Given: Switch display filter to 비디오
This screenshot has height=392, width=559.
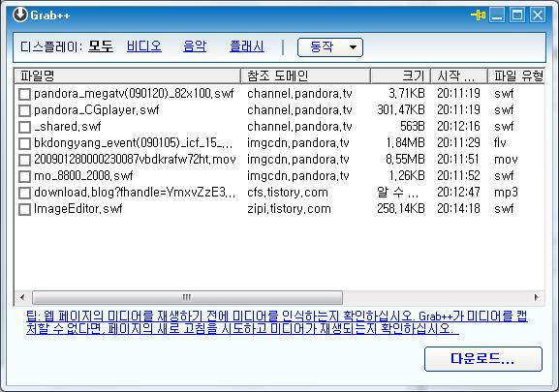Looking at the screenshot, I should [x=144, y=46].
